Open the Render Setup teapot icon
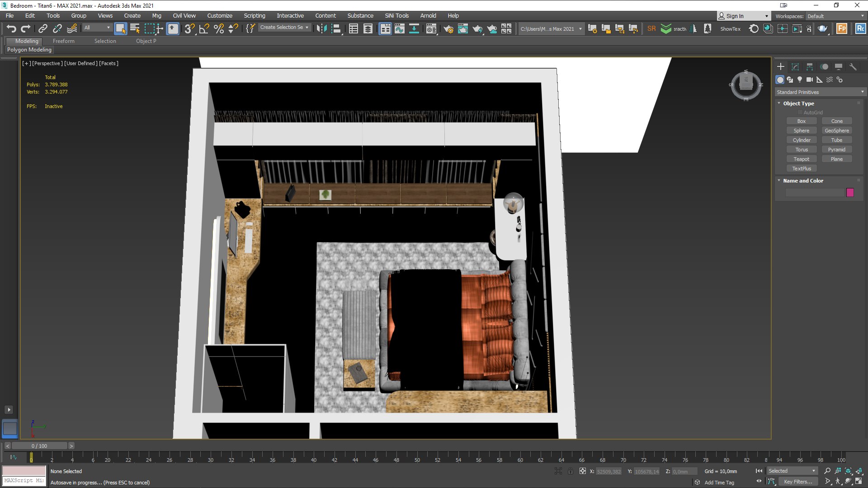The image size is (868, 488). pos(448,29)
